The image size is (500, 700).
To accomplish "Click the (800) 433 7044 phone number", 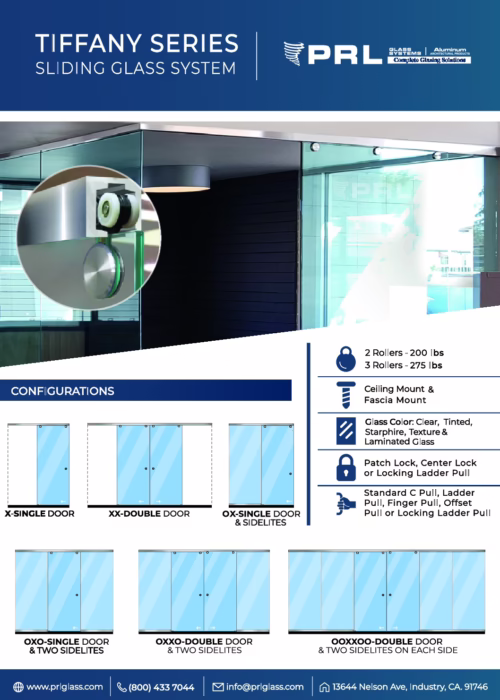I will [161, 687].
